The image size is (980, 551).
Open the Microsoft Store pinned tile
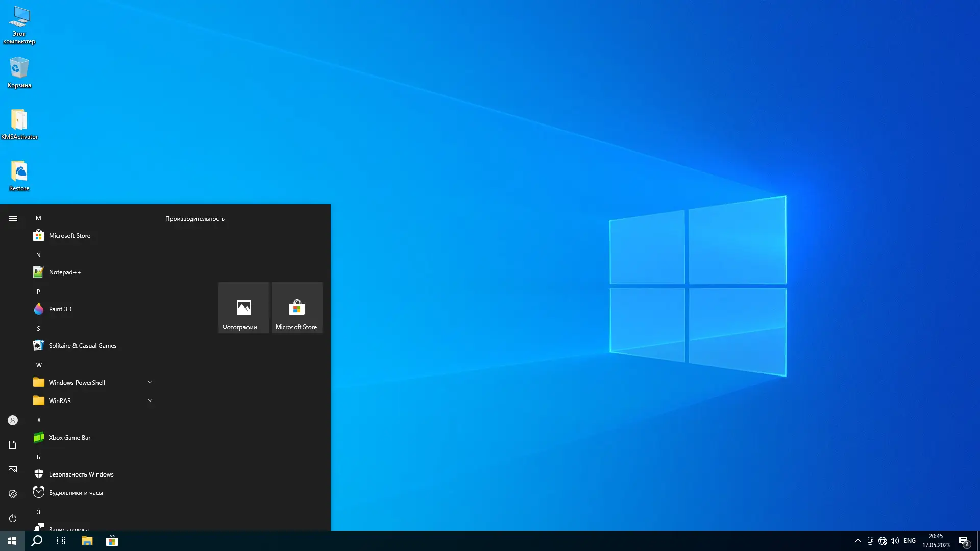pyautogui.click(x=297, y=308)
